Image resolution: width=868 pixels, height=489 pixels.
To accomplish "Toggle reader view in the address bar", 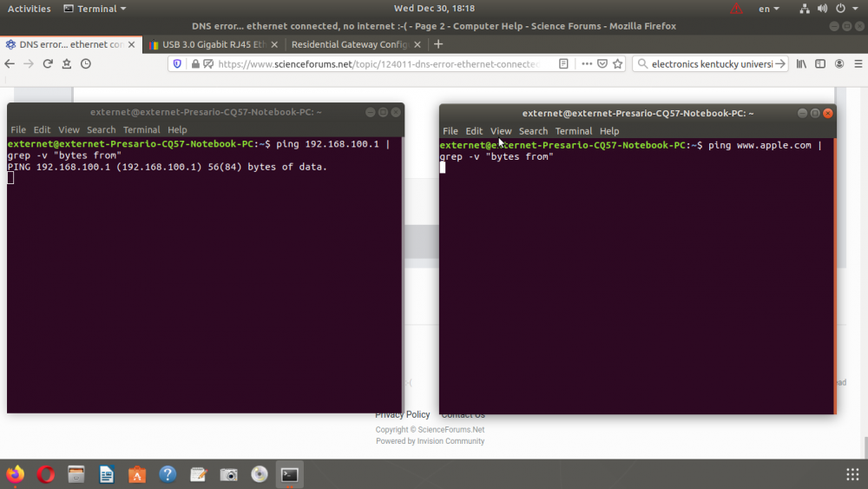I will point(564,63).
